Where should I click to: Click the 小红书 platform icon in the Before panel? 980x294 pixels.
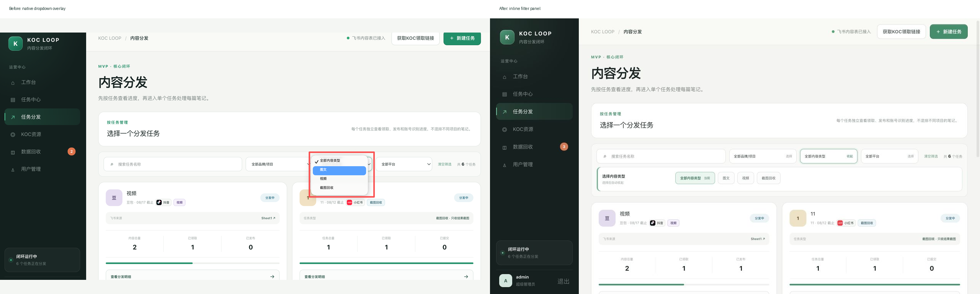point(350,203)
